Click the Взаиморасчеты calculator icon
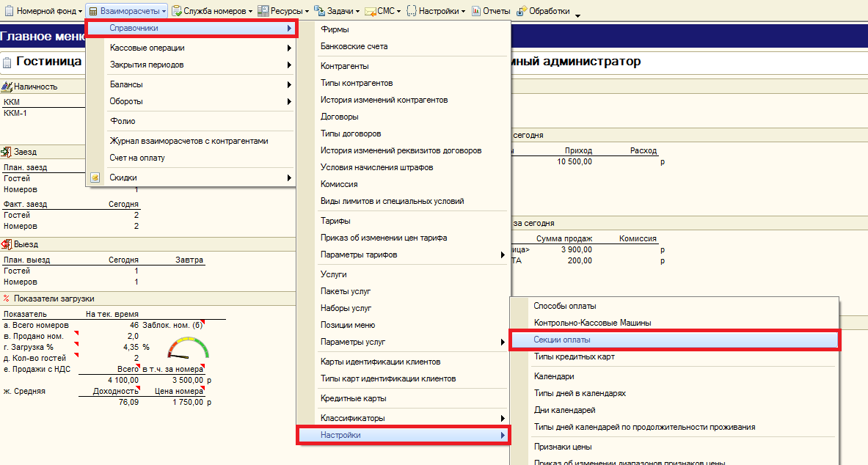 93,11
